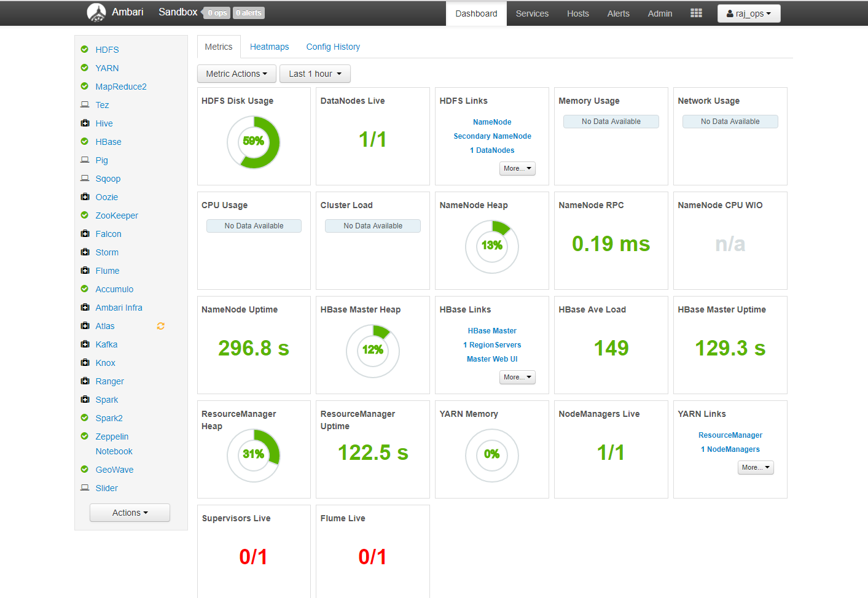Click the maintenance icon beside Falcon

pyautogui.click(x=85, y=233)
